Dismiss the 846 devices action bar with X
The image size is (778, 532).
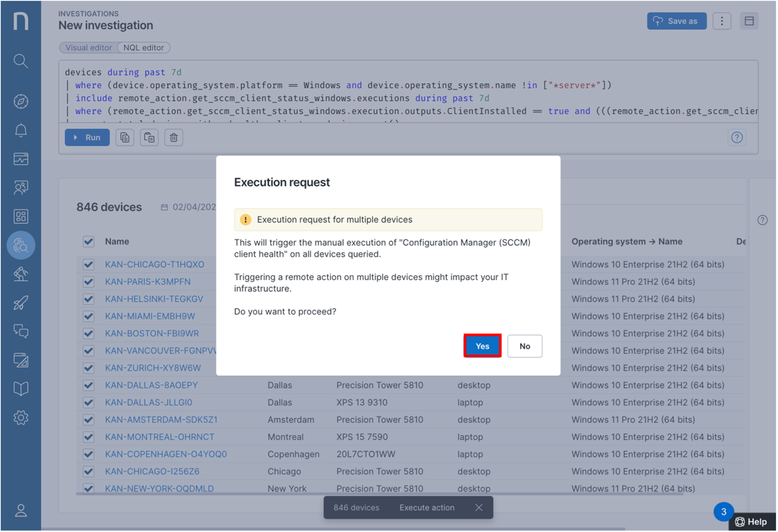[x=479, y=507]
